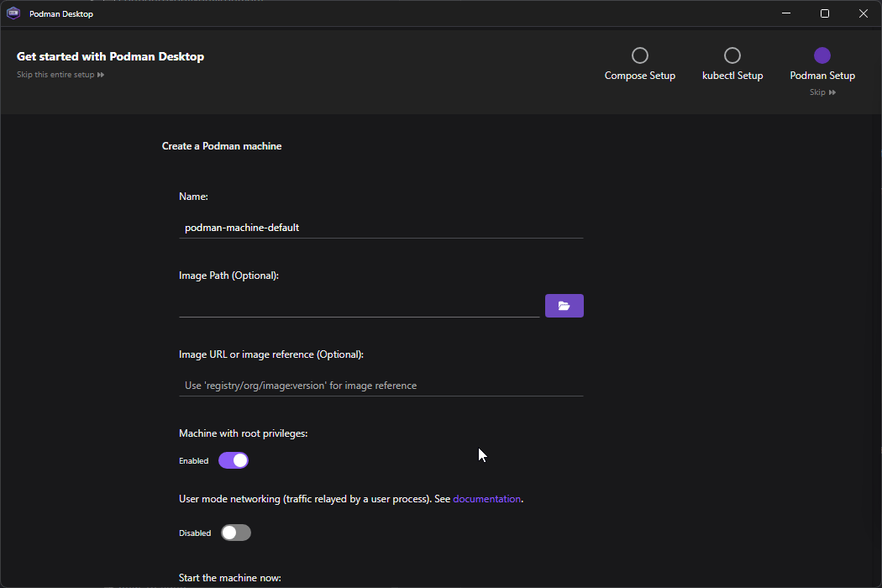Click the 'kubectl Setup' step label
The height and width of the screenshot is (588, 882).
tap(732, 76)
